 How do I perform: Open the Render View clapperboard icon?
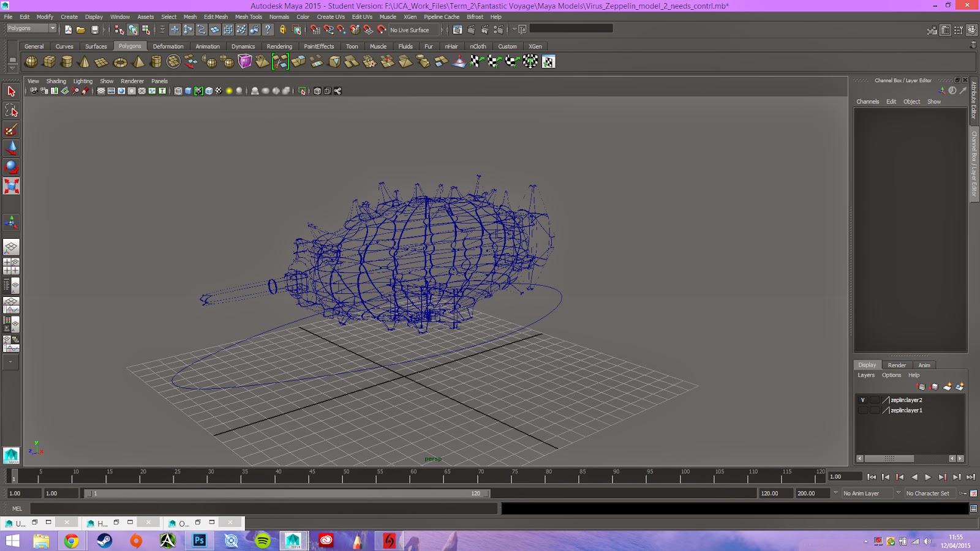pyautogui.click(x=458, y=29)
